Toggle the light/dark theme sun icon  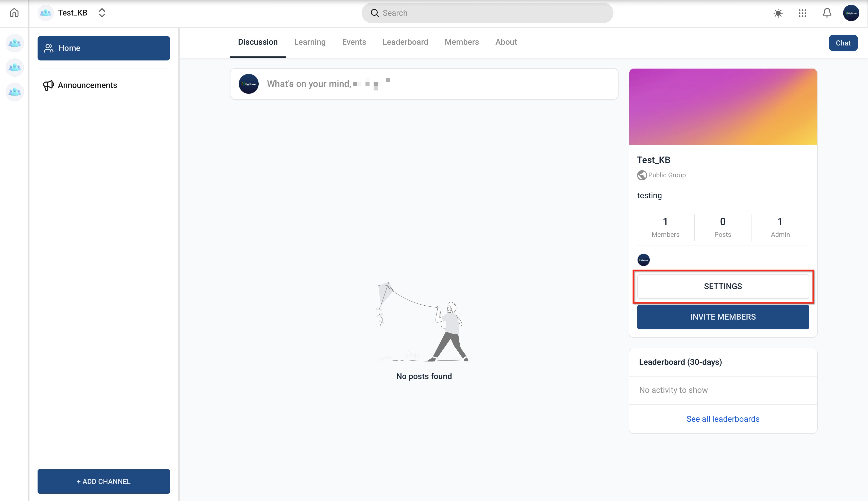click(x=778, y=13)
